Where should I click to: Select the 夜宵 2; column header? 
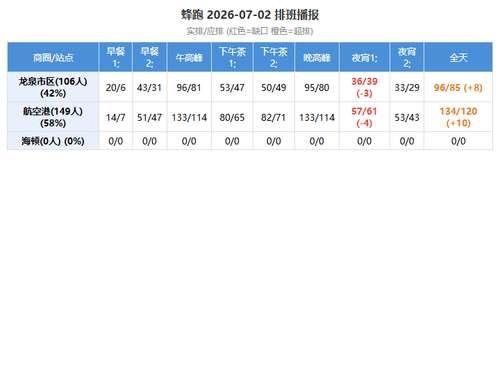[407, 57]
